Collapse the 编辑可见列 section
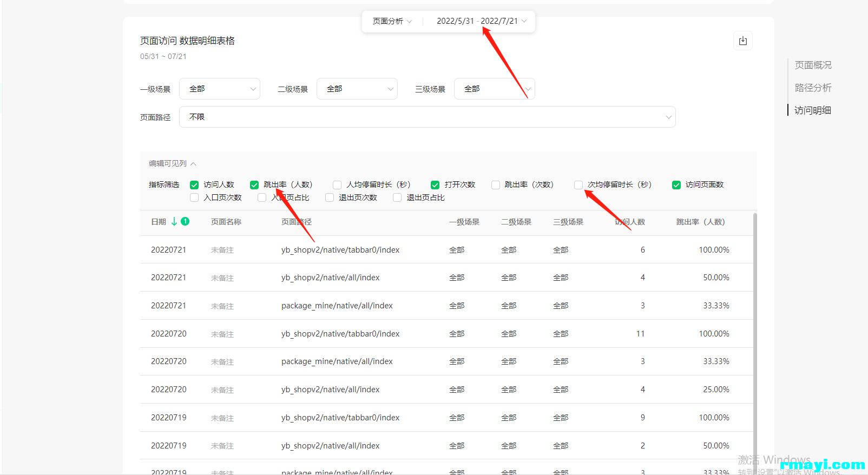868x475 pixels. 173,163
